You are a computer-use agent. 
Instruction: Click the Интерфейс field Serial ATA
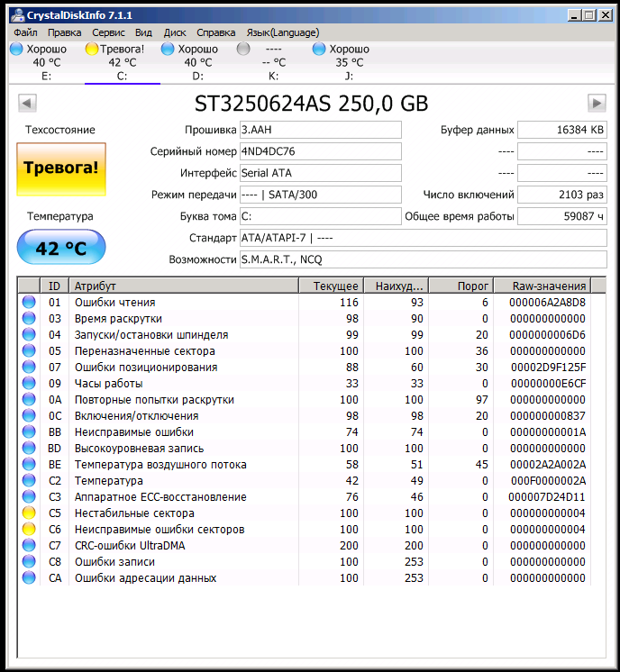tap(320, 173)
